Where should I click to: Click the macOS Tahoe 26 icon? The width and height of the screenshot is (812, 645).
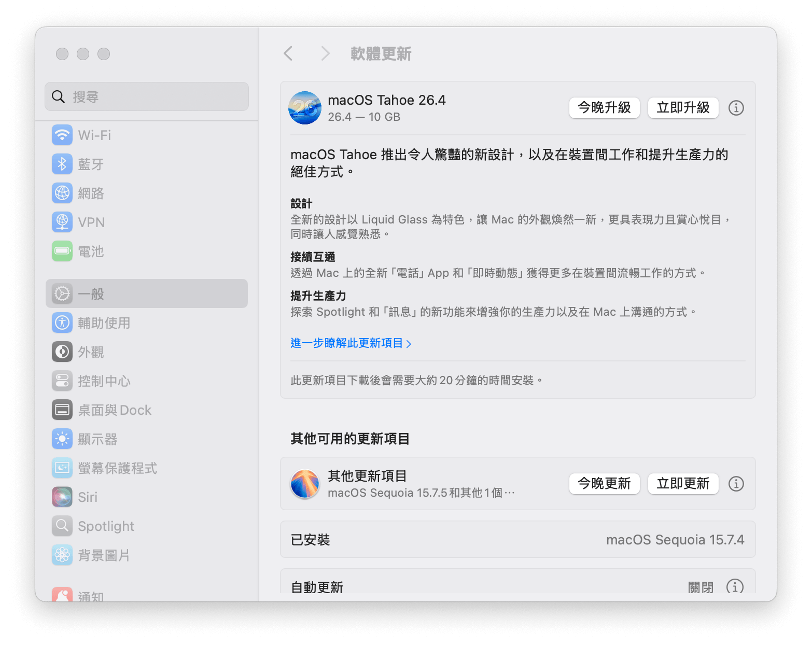tap(305, 108)
